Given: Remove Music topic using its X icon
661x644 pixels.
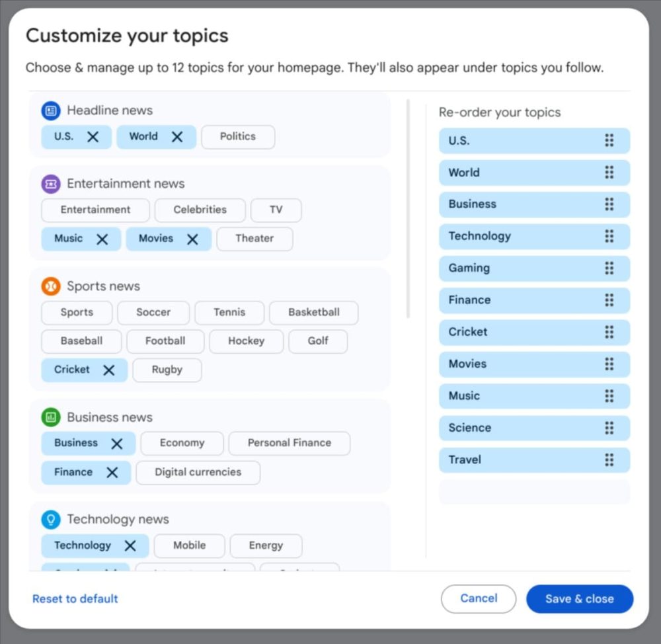Looking at the screenshot, I should tap(102, 239).
